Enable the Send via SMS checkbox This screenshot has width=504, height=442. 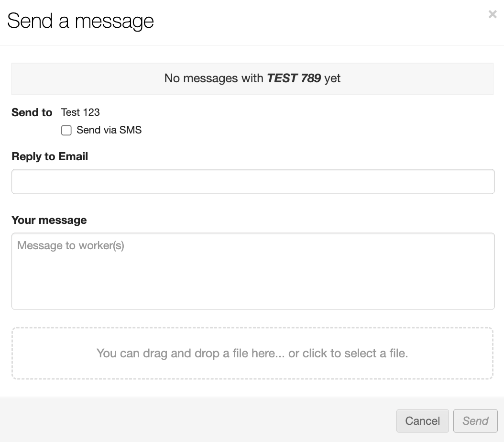(x=66, y=130)
